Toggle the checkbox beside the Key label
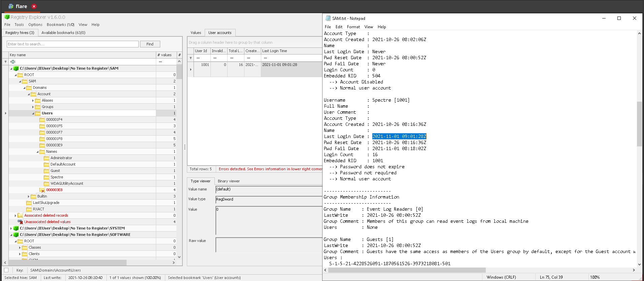This screenshot has width=644, height=281. click(x=6, y=270)
